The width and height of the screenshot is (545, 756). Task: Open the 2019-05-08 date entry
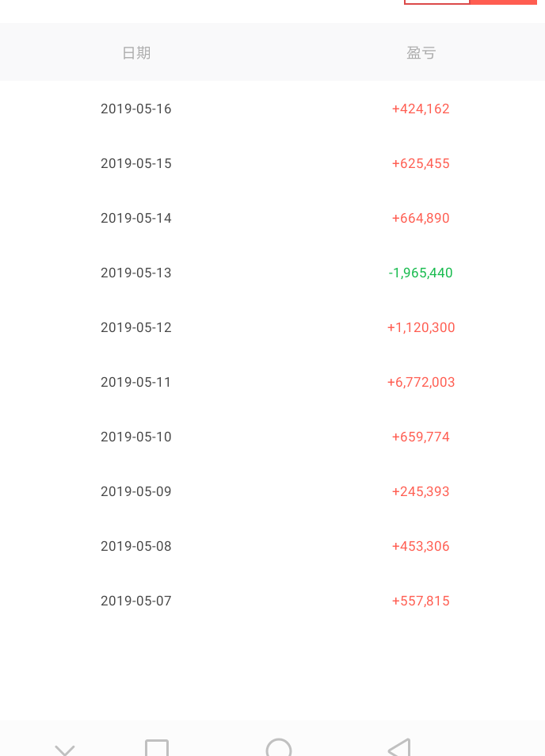click(x=136, y=546)
